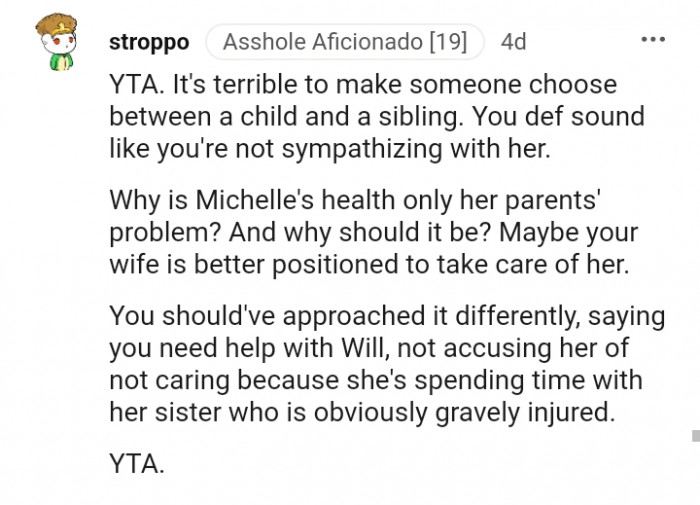Click the line starting "YTA. It's terrible"
Screen dimensions: 700x505
[363, 85]
